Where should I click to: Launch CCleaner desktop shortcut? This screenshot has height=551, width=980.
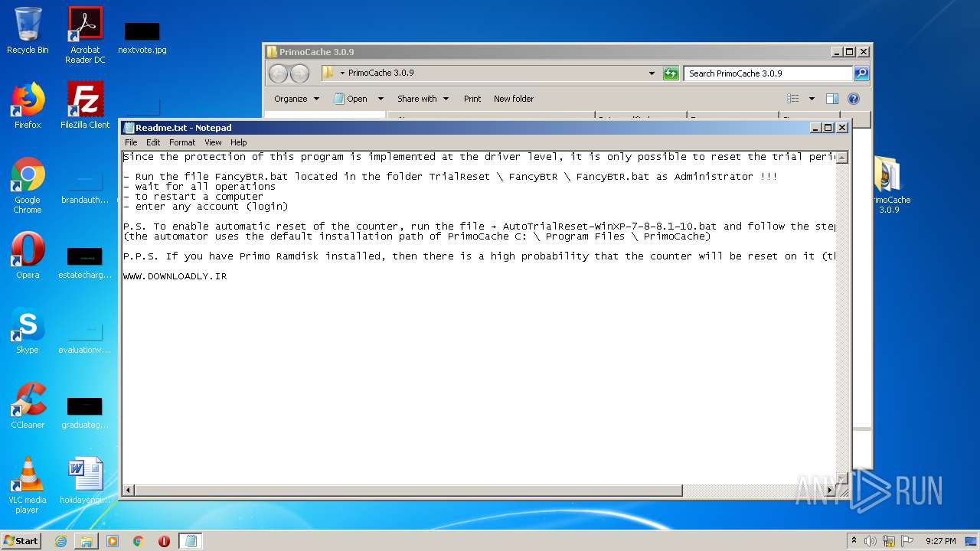click(28, 406)
